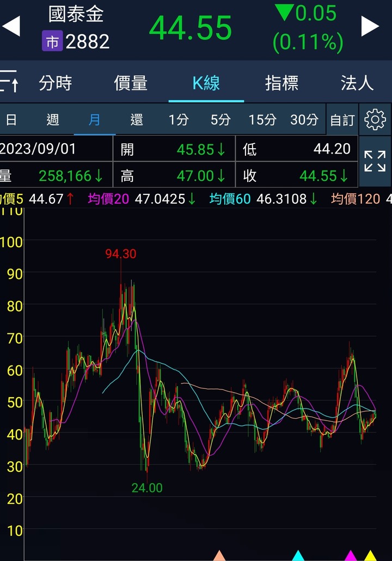The width and height of the screenshot is (392, 561).
Task: Tap the yellow moving-average triangle marker
Action: [x=370, y=556]
